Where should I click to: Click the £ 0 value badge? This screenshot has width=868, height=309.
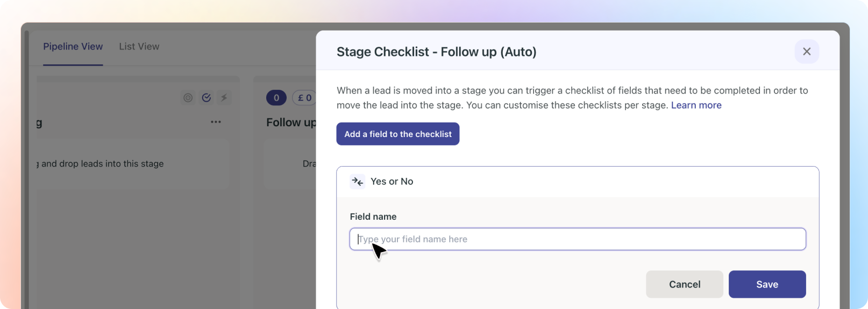point(304,98)
